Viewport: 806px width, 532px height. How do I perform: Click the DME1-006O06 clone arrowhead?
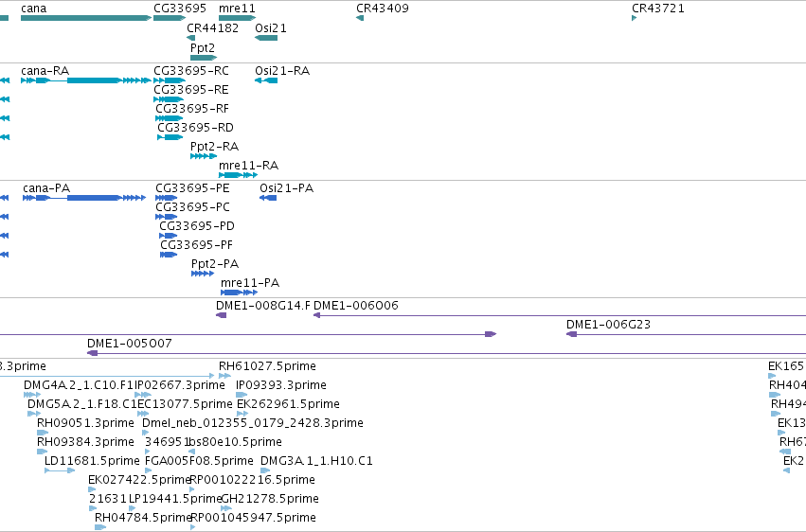pos(316,315)
